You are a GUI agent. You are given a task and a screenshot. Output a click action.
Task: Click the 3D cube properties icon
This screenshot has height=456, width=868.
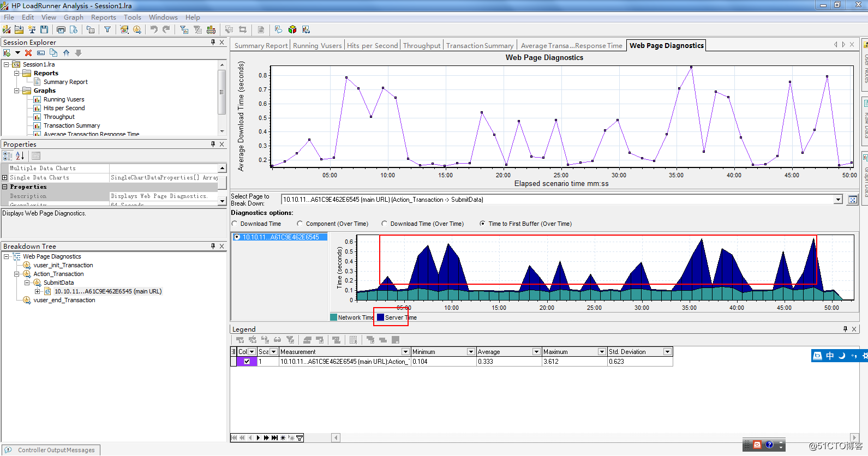(x=292, y=29)
